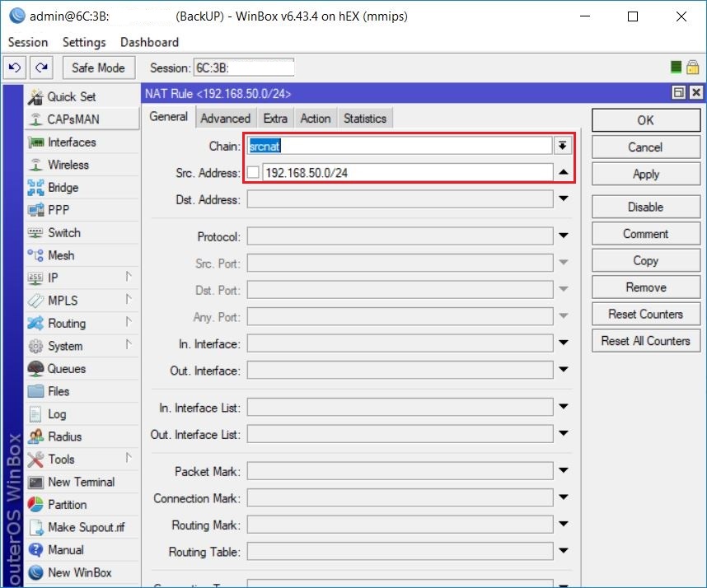Expand the Packet Mark field

point(564,470)
